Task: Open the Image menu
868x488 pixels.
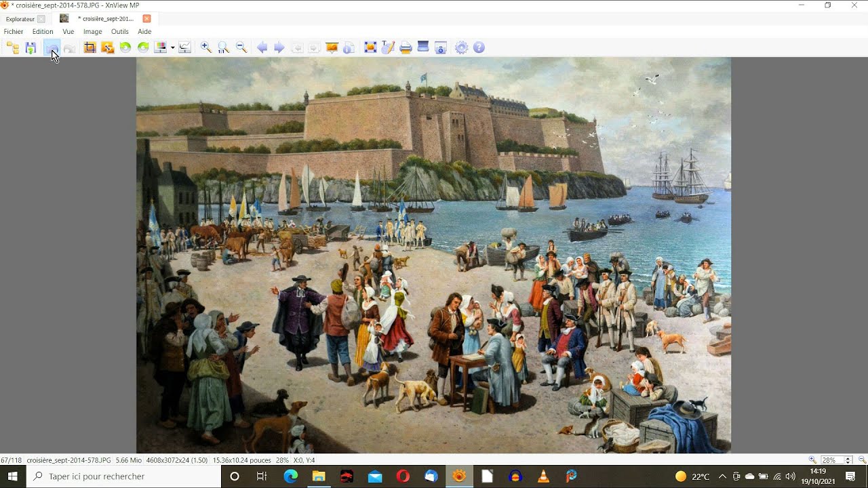Action: coord(93,32)
